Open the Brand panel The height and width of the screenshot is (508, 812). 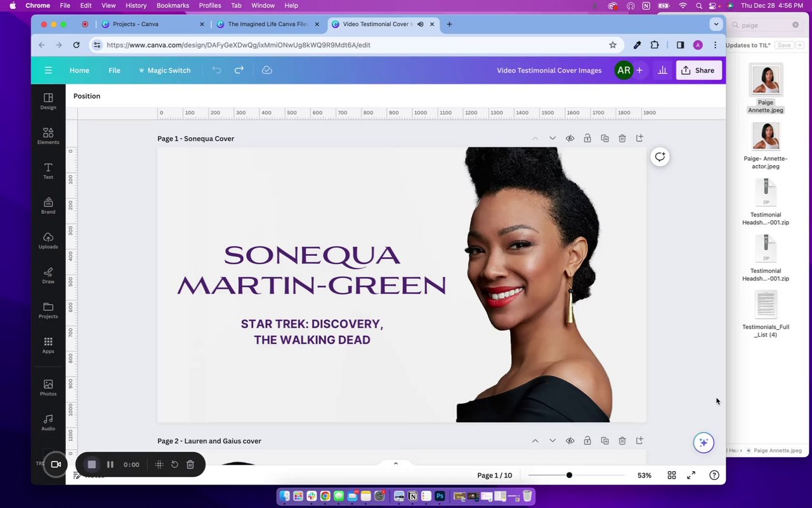48,206
